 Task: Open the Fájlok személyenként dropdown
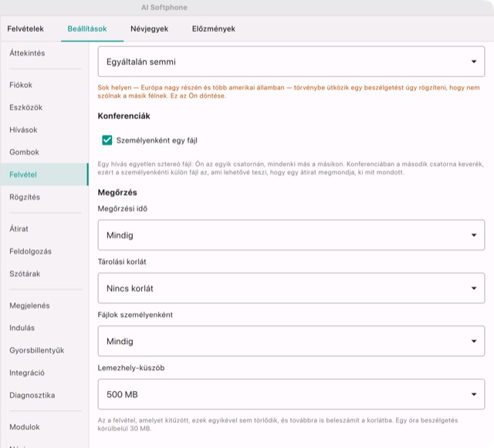coord(291,342)
